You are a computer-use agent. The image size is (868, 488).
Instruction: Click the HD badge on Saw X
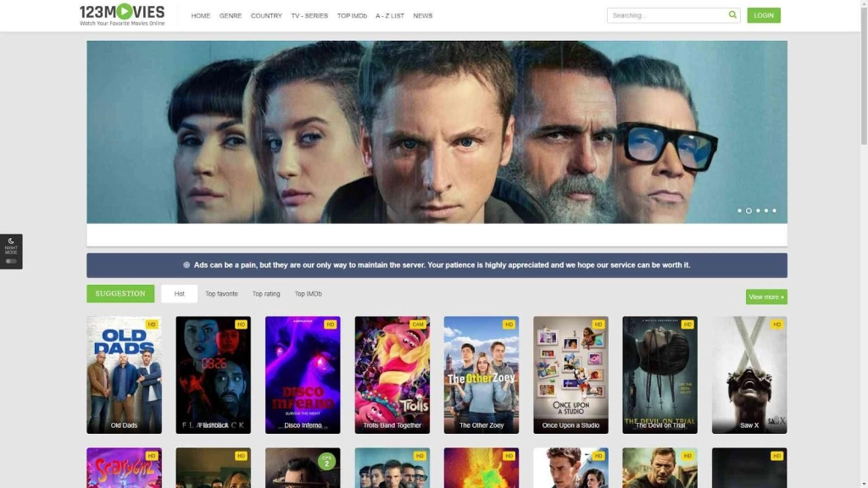[x=776, y=324]
